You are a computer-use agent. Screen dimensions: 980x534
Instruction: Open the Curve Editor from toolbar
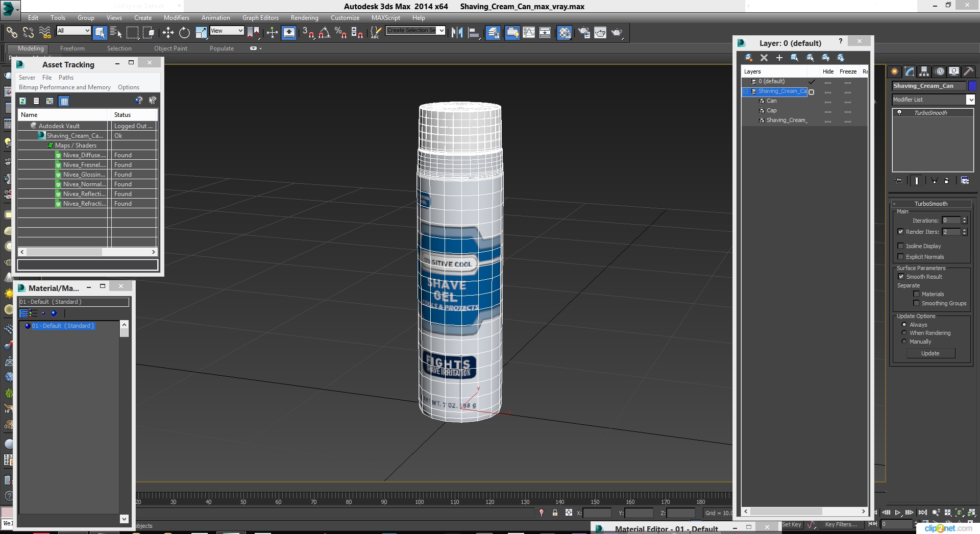[x=529, y=33]
